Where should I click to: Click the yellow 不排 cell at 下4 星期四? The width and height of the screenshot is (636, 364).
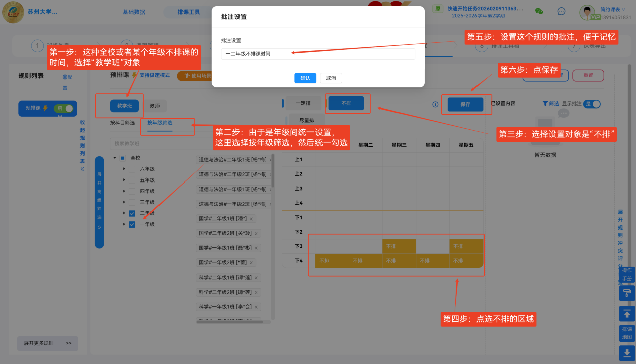coord(433,261)
